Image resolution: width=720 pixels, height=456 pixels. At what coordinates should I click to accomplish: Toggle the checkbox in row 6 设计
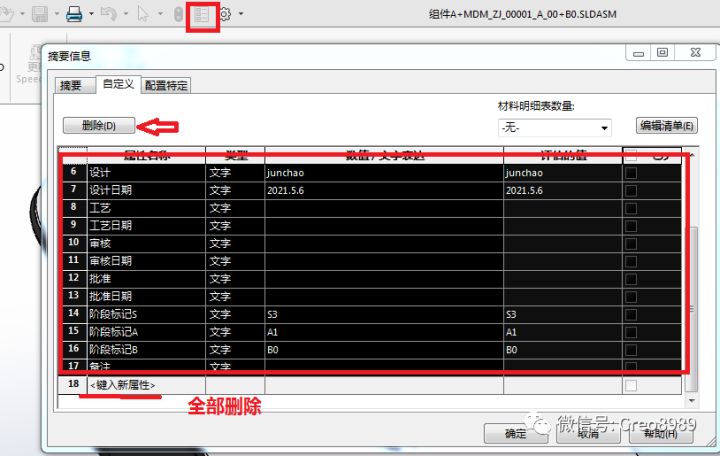631,173
